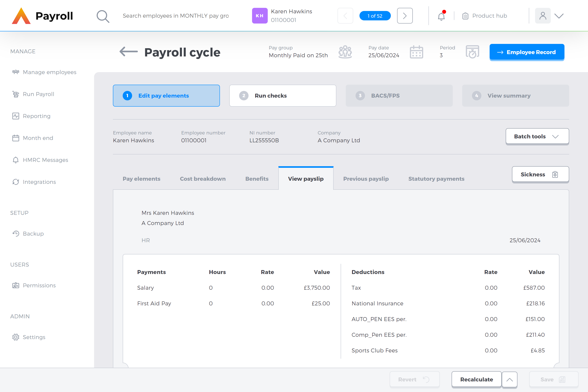Select the Statutory payments tab
This screenshot has width=588, height=392.
coord(436,179)
